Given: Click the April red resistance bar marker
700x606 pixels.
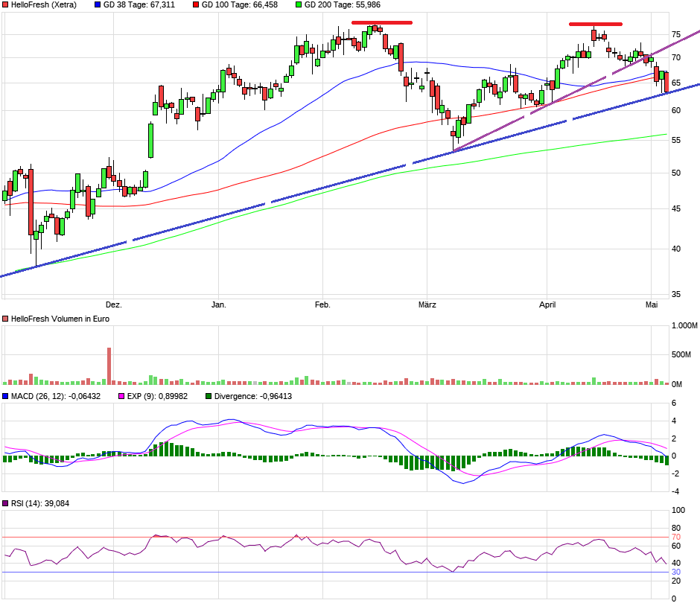Looking at the screenshot, I should point(596,24).
